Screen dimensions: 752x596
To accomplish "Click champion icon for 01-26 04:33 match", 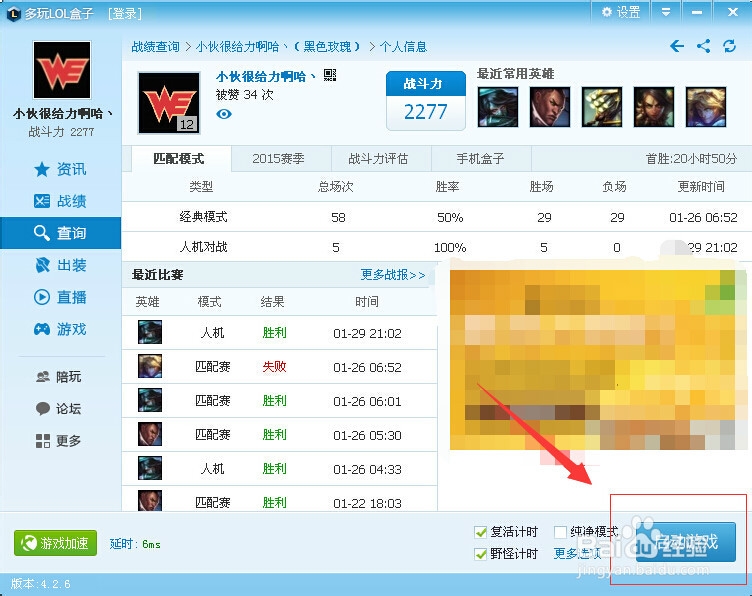I will pyautogui.click(x=150, y=468).
